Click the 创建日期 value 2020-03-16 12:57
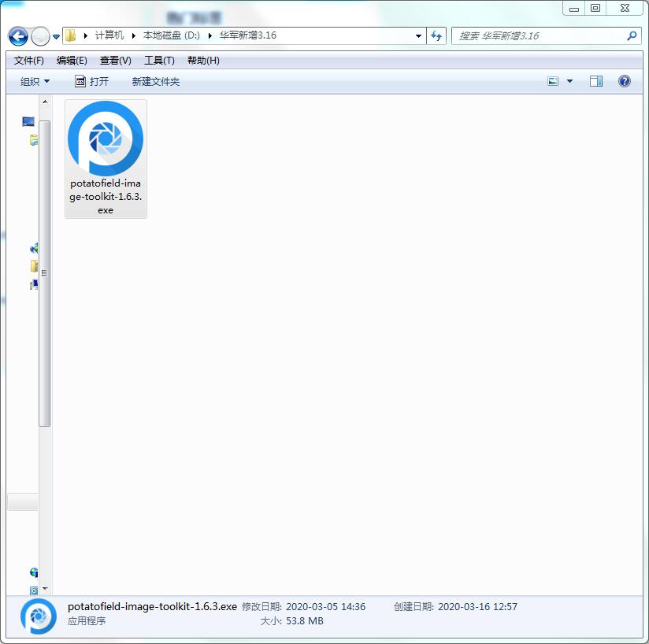 click(477, 607)
